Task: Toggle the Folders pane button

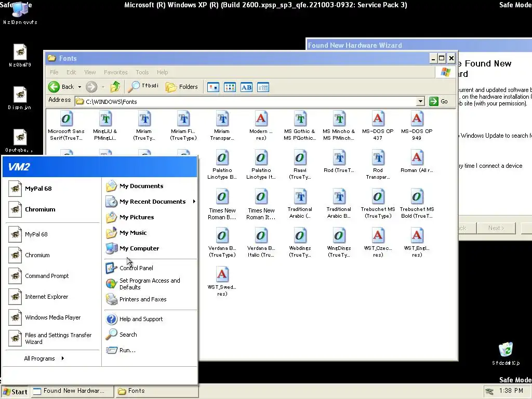Action: pyautogui.click(x=182, y=87)
